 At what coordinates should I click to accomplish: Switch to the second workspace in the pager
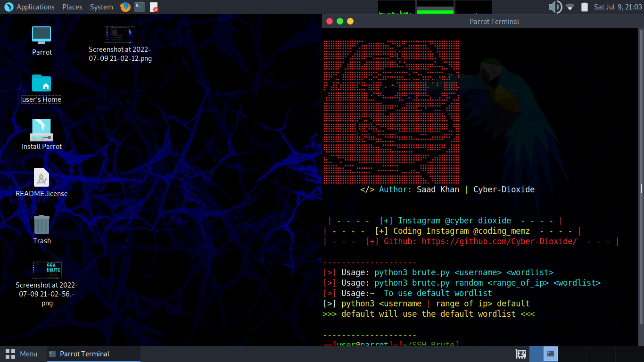click(572, 354)
